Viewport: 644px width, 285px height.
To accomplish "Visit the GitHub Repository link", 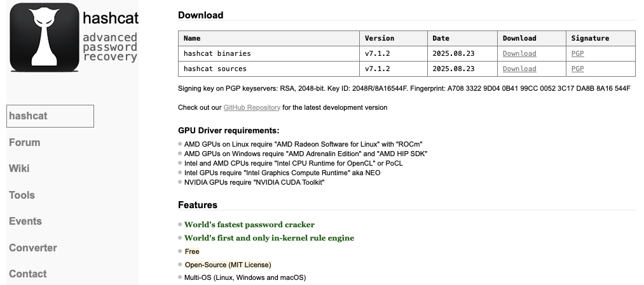I will pos(252,107).
